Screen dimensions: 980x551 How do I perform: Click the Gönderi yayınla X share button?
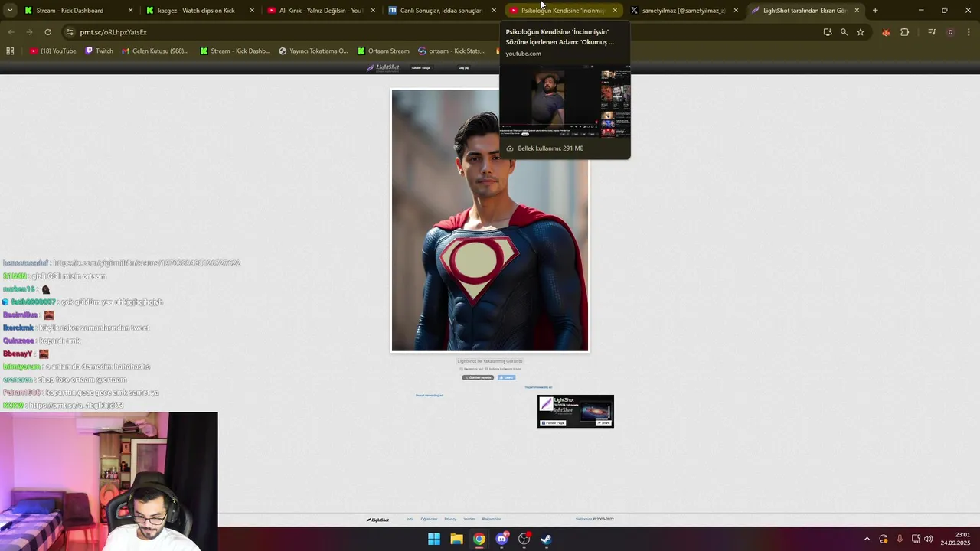coord(478,377)
